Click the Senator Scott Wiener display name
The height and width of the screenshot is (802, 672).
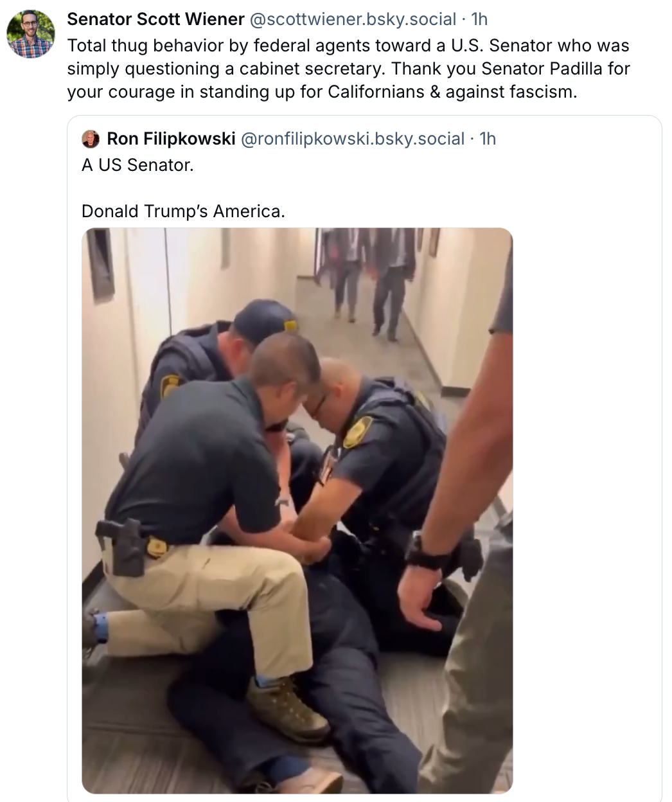[155, 19]
